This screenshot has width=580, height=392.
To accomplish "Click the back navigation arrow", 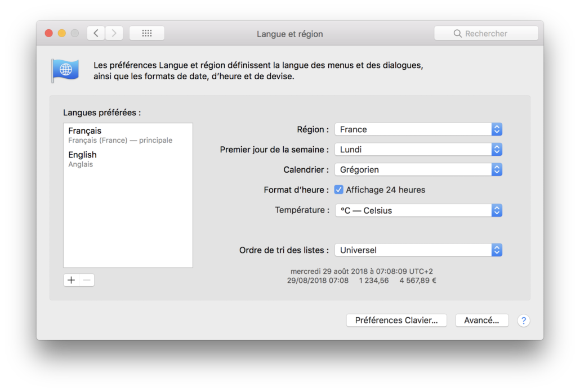I will pos(96,33).
